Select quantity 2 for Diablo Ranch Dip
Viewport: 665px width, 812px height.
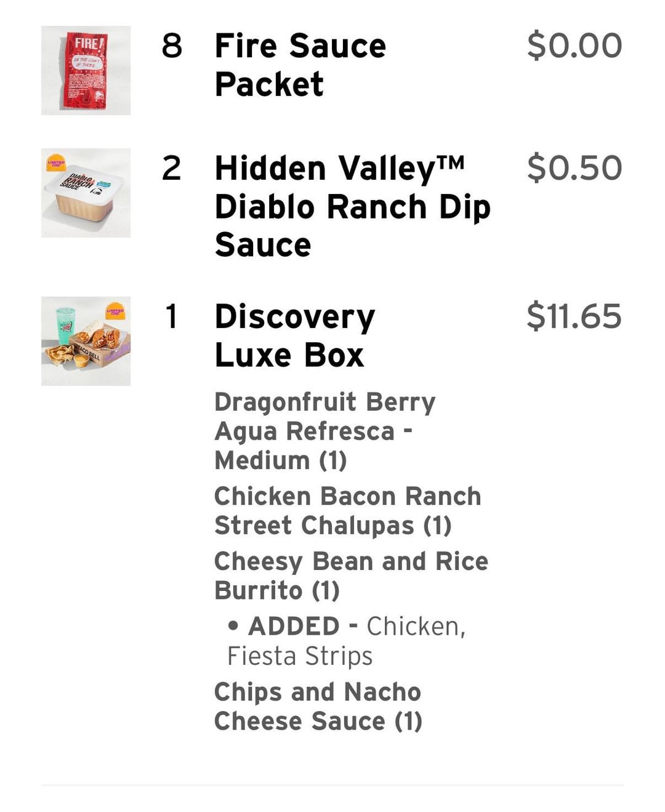click(172, 168)
